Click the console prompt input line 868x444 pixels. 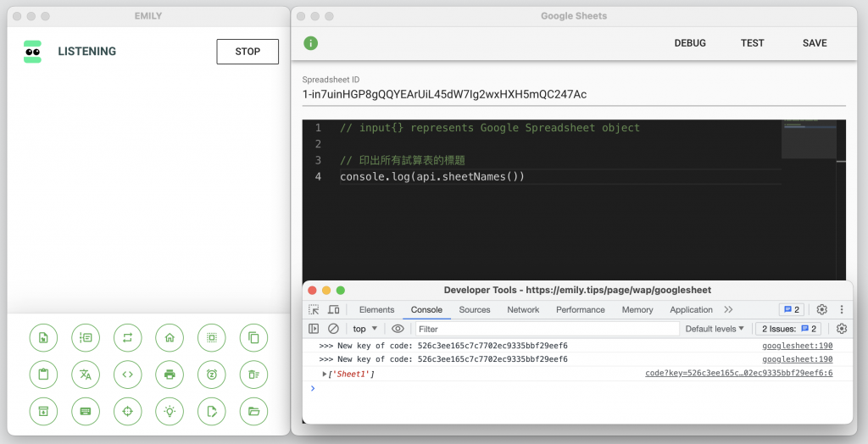(577, 388)
